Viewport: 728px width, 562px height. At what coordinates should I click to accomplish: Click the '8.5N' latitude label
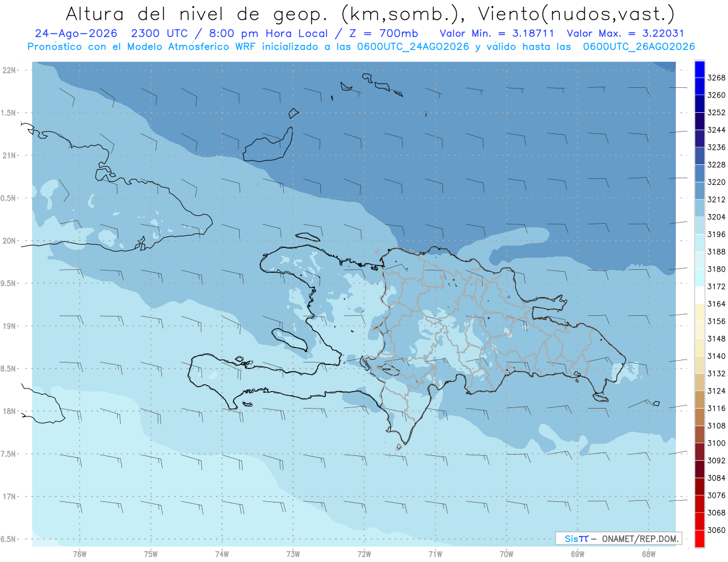click(x=9, y=369)
